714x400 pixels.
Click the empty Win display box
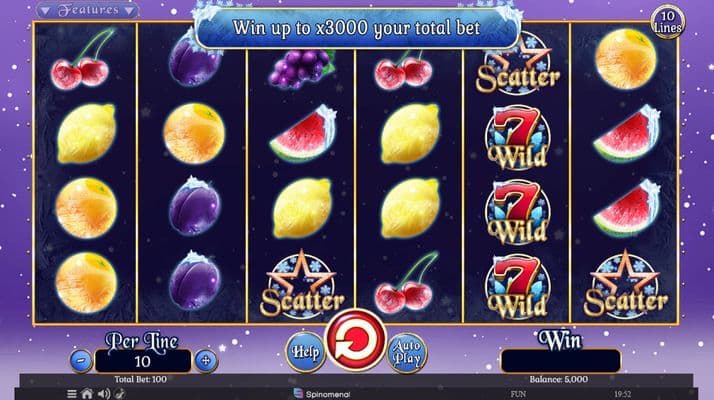(x=561, y=361)
